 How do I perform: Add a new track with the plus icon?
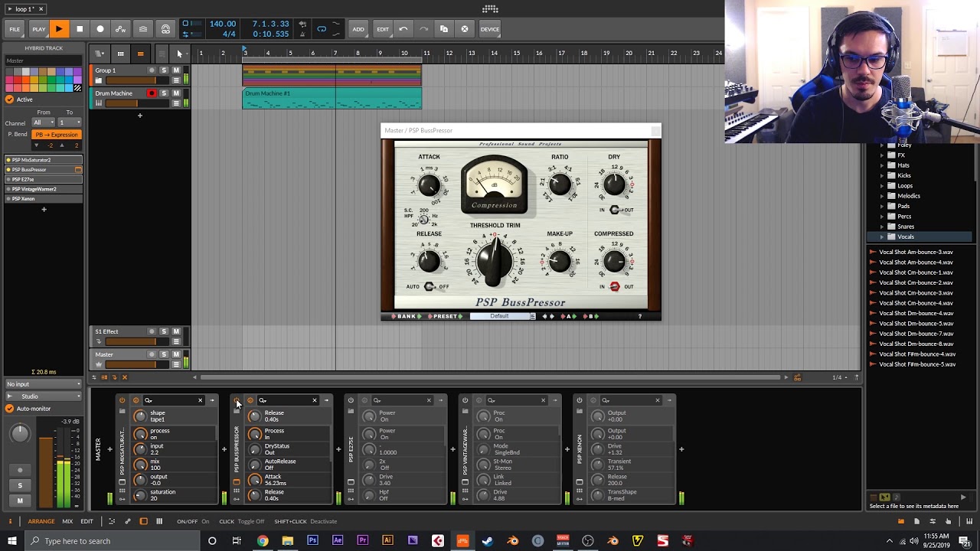click(139, 116)
